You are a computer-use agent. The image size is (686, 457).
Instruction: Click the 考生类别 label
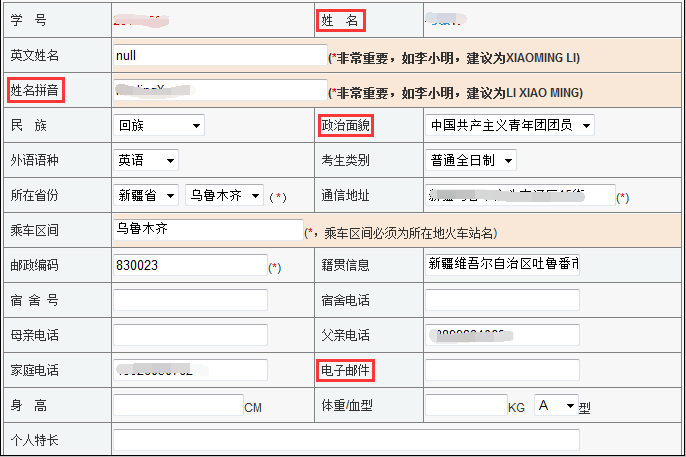click(345, 160)
